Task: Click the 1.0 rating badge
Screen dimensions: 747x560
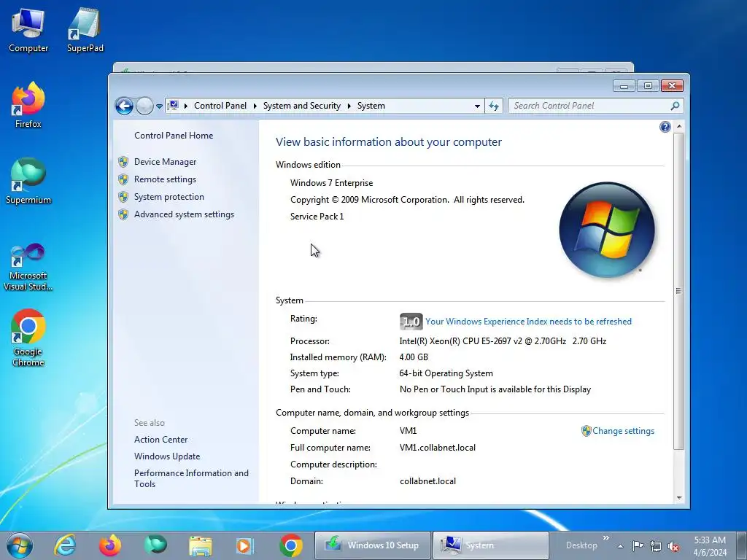Action: tap(411, 322)
